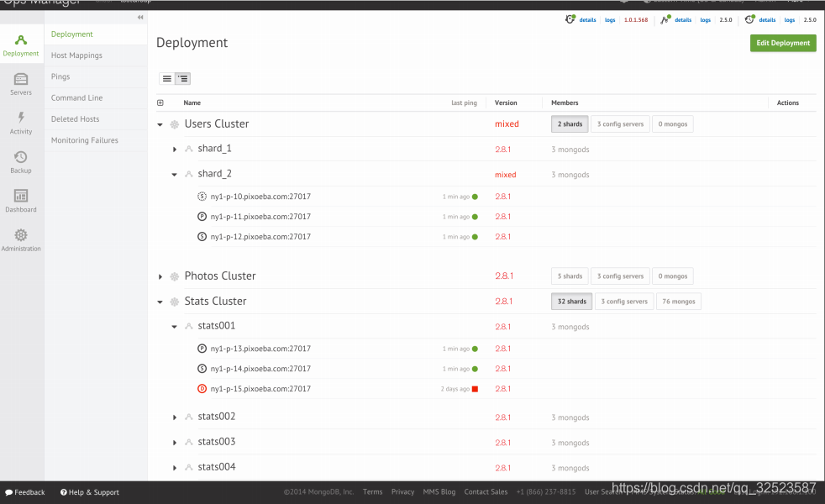Click the 2 shards badge on Users Cluster
The image size is (825, 504).
[570, 123]
